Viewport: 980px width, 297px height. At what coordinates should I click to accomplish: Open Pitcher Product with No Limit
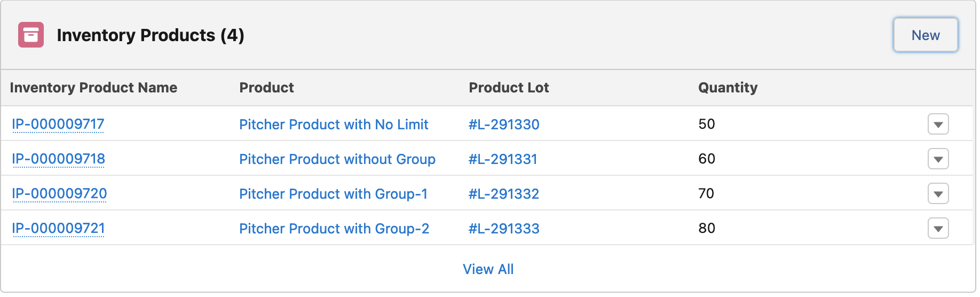[x=334, y=124]
